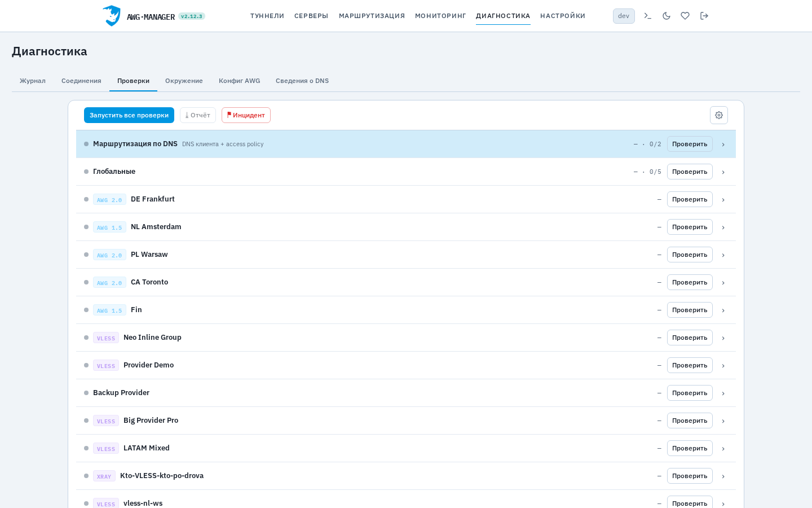Expand NL Amsterdam row chevron
812x508 pixels.
point(723,227)
